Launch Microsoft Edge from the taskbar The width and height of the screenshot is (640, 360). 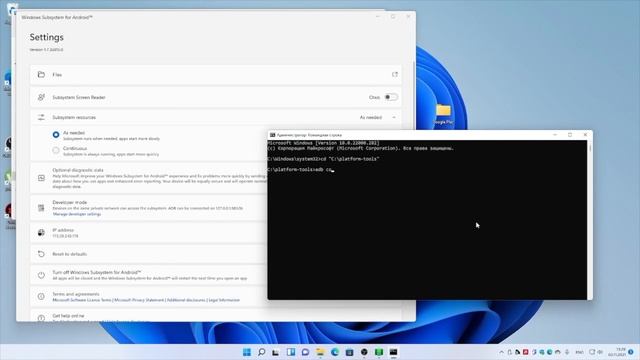tap(335, 352)
